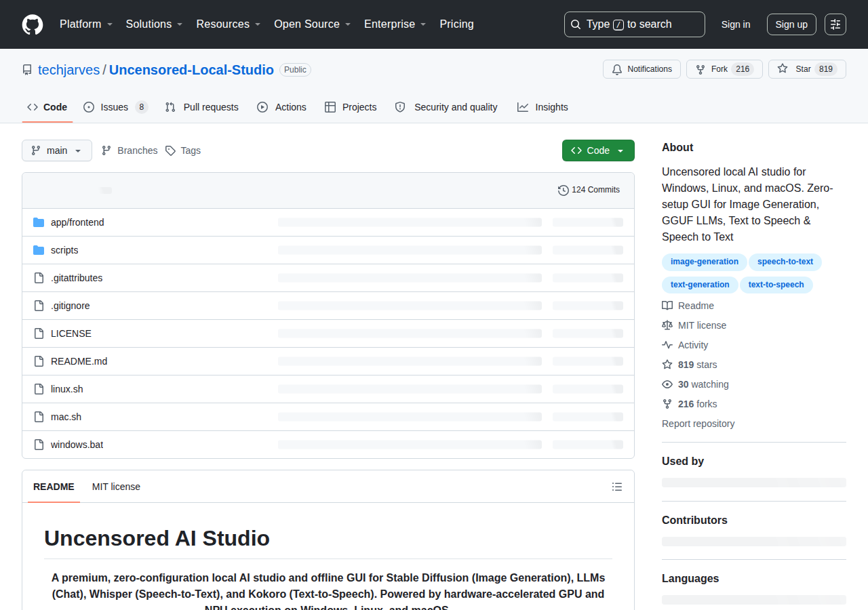
Task: Fork the repository via Fork button
Action: pyautogui.click(x=724, y=69)
